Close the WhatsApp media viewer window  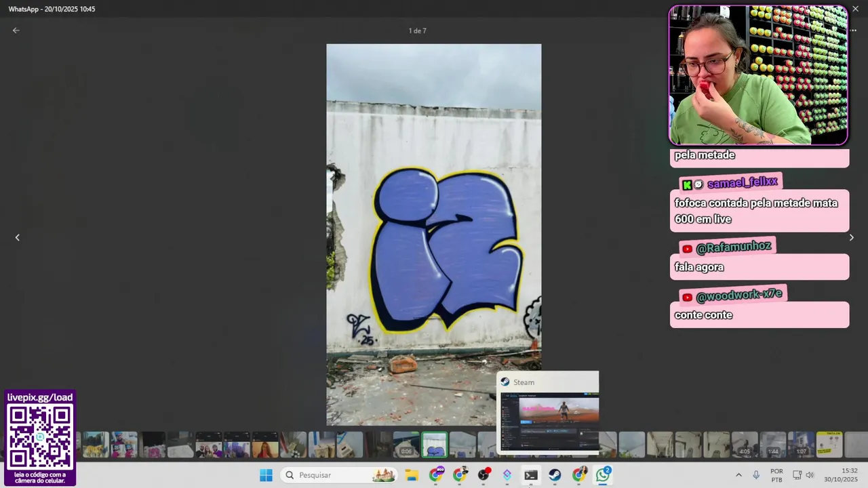(855, 9)
